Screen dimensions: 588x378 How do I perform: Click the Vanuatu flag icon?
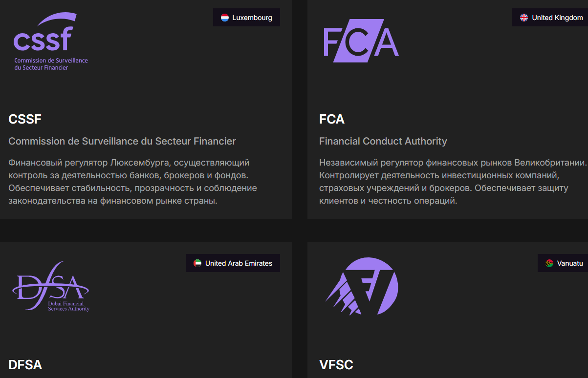(x=549, y=263)
